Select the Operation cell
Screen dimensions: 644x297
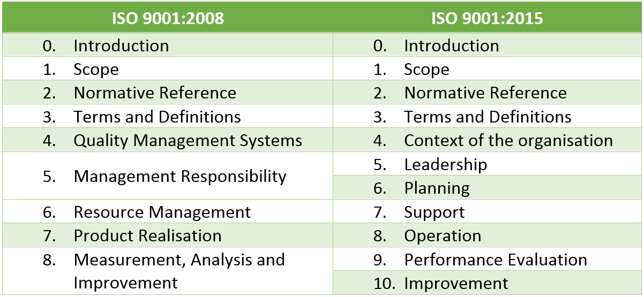click(488, 235)
